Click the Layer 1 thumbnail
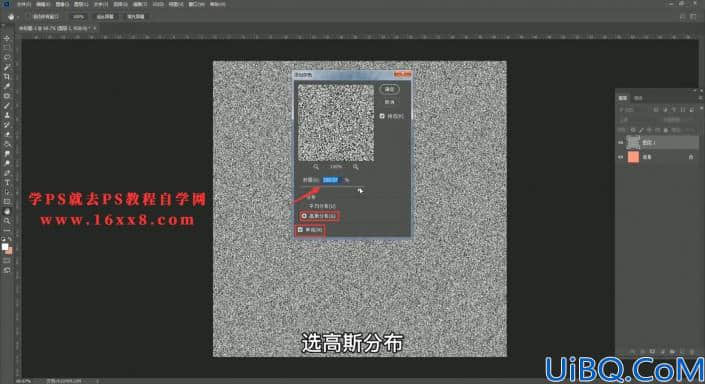The width and height of the screenshot is (705, 384). pos(633,143)
